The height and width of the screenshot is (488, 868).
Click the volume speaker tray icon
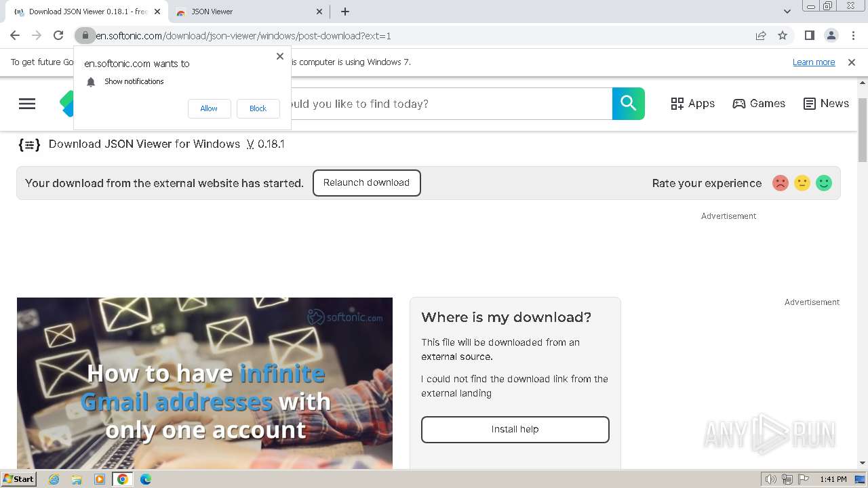point(770,479)
